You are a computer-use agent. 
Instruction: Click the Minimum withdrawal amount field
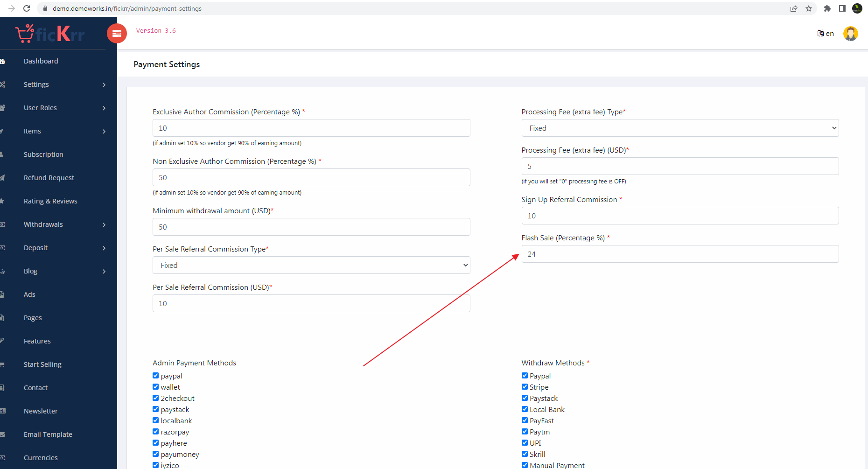tap(311, 227)
